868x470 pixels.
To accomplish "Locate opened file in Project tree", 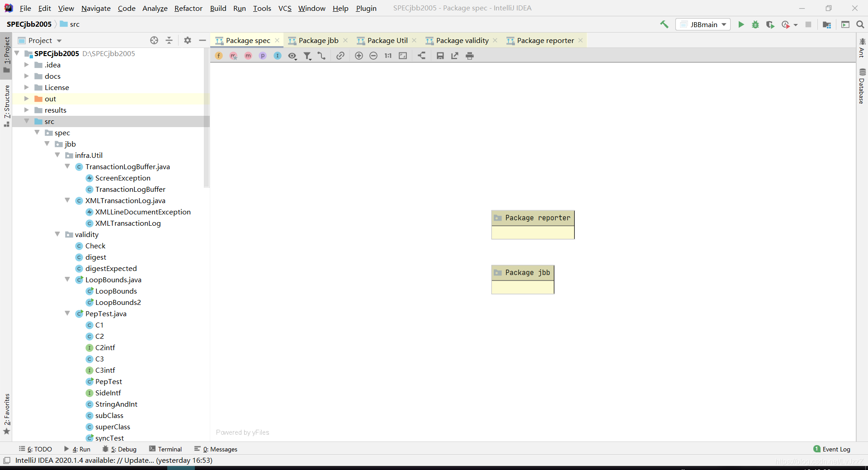I will 154,40.
